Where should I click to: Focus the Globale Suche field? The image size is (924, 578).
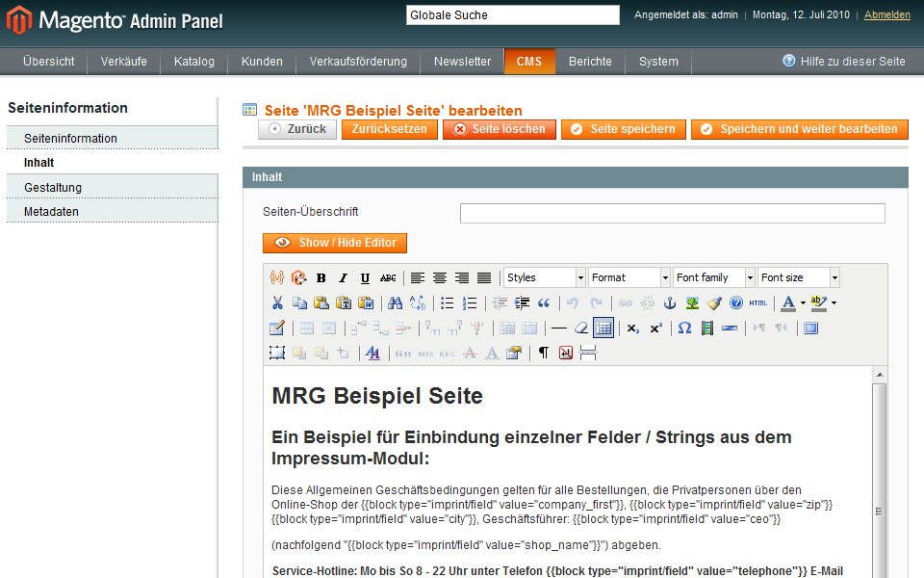[x=513, y=14]
